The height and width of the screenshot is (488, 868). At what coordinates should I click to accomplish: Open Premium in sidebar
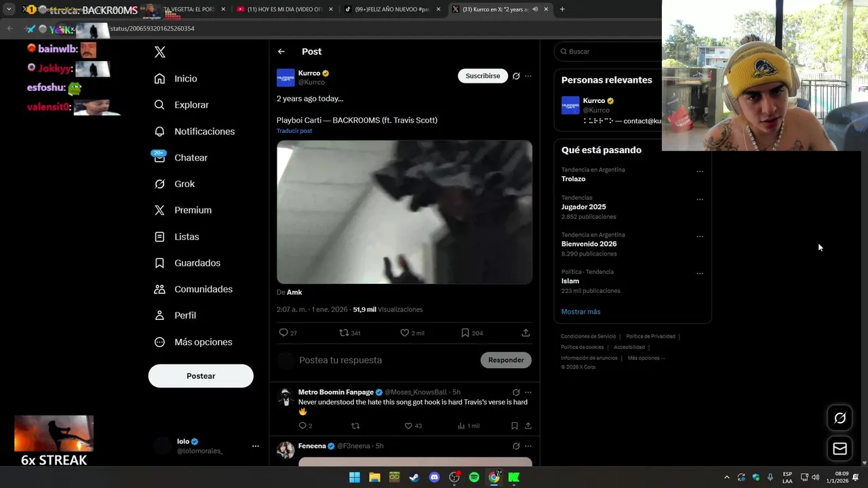click(x=183, y=210)
